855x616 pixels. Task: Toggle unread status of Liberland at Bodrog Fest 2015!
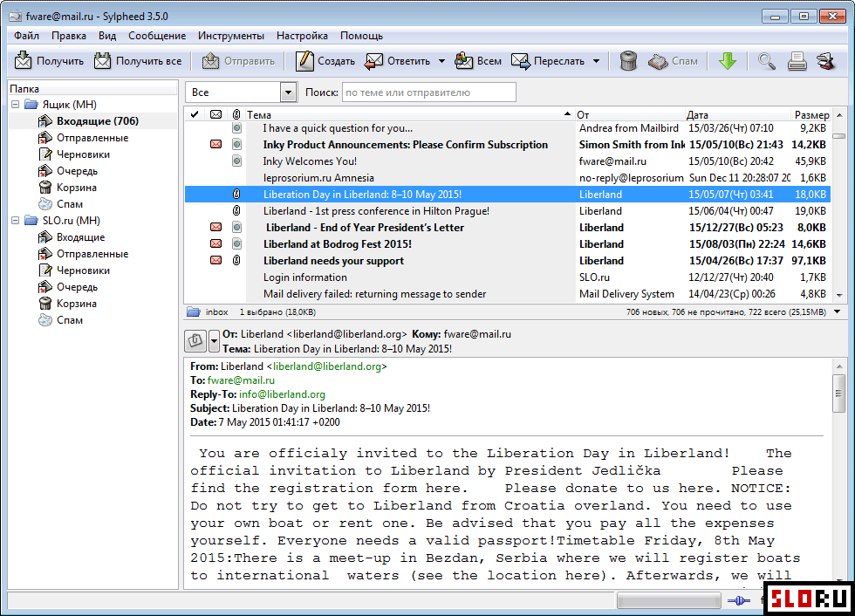(x=216, y=244)
